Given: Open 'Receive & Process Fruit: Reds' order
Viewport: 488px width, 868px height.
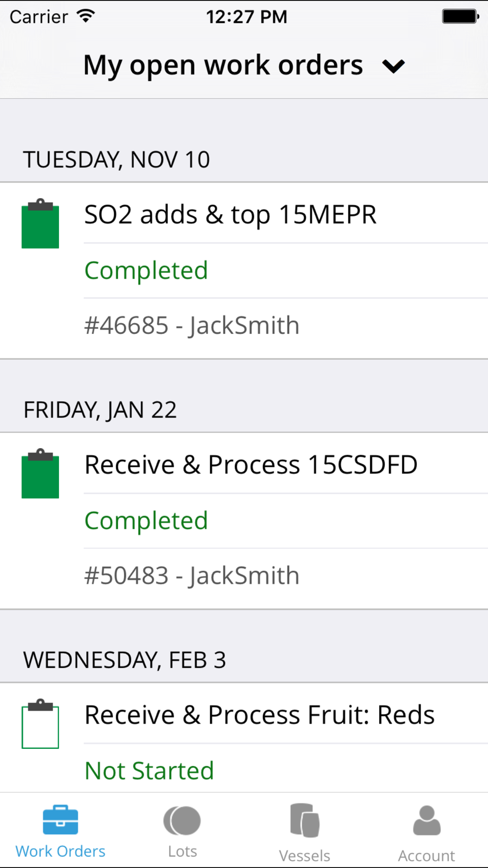Looking at the screenshot, I should click(260, 715).
